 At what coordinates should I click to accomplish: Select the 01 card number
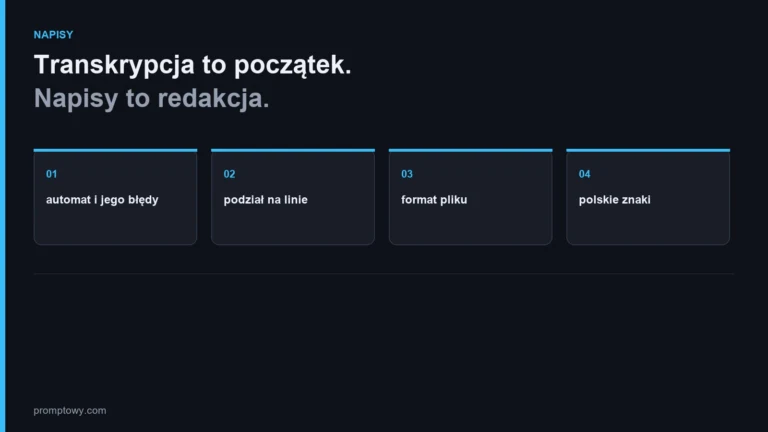click(x=51, y=174)
